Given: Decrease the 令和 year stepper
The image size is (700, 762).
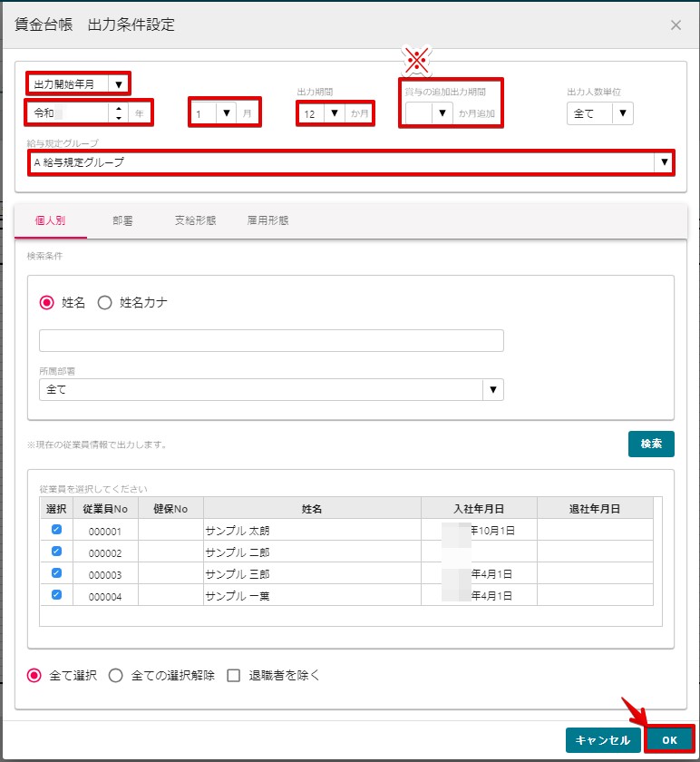Looking at the screenshot, I should click(x=119, y=118).
